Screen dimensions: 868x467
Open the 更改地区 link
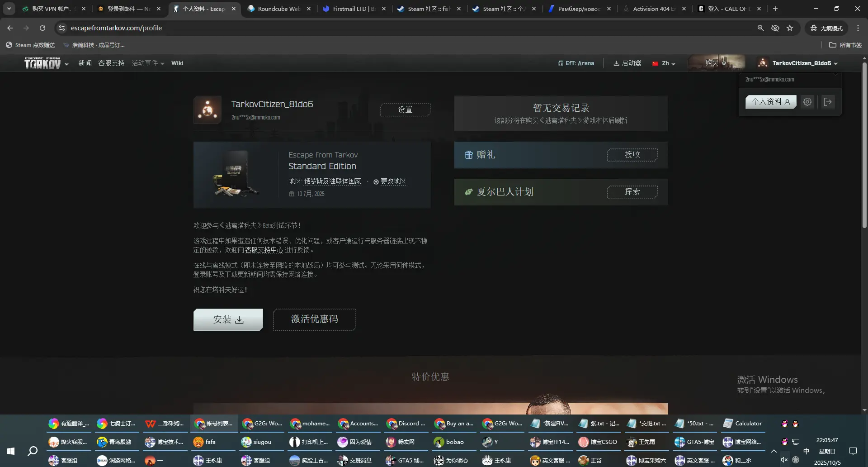(x=390, y=181)
